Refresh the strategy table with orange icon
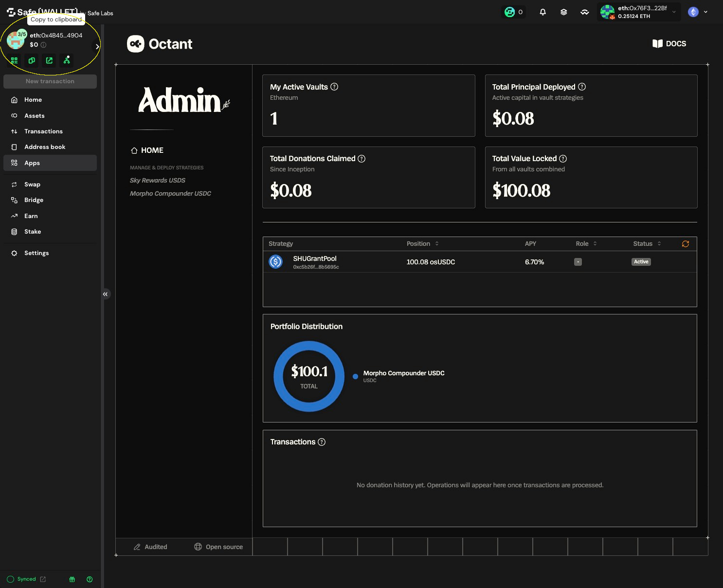Screen dimensions: 723x588 (x=686, y=244)
